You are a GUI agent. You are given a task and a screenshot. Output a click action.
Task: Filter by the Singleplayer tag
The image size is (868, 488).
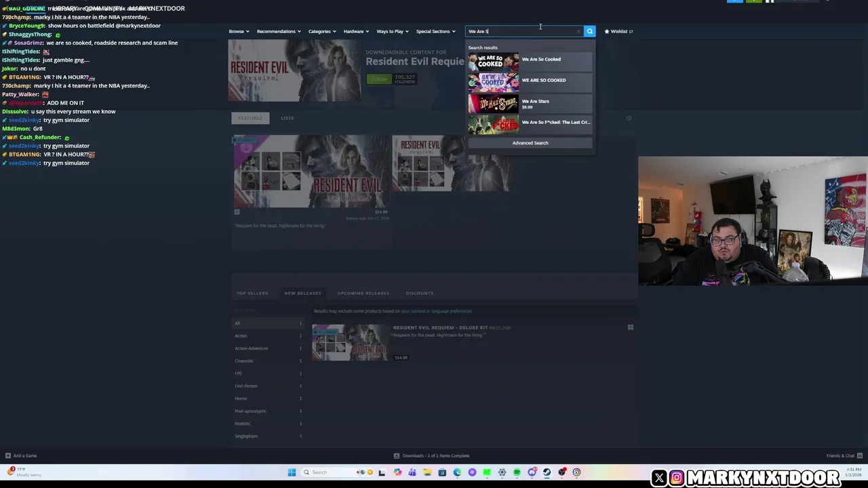pyautogui.click(x=268, y=436)
